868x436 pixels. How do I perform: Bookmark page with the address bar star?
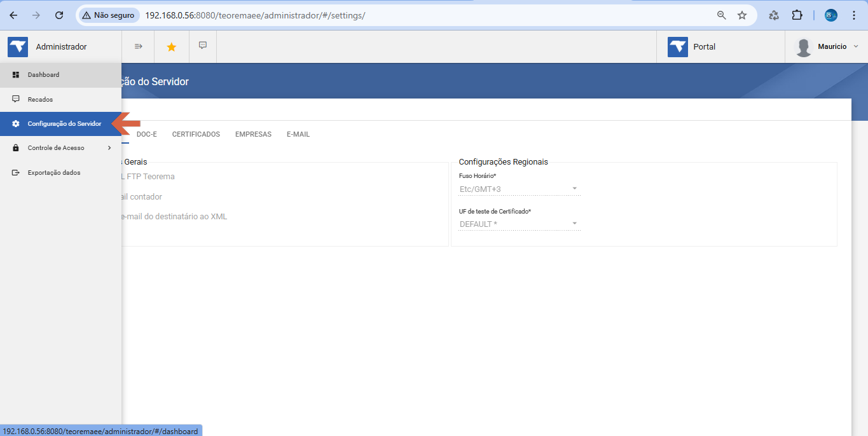click(742, 15)
